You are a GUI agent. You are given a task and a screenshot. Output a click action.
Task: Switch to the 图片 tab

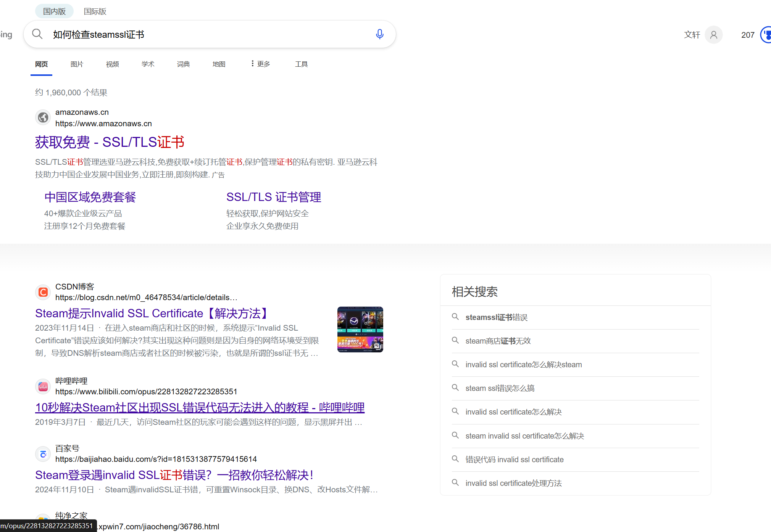pyautogui.click(x=77, y=64)
